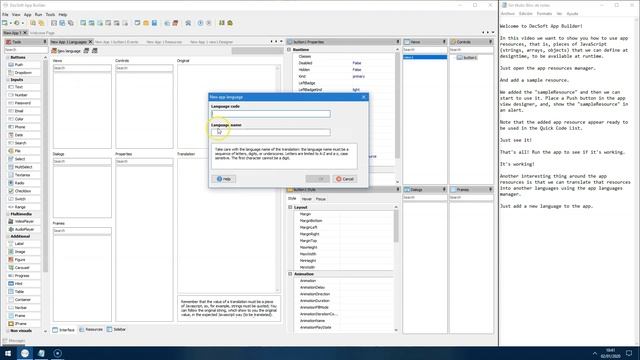Open the Tools menu

coord(50,14)
